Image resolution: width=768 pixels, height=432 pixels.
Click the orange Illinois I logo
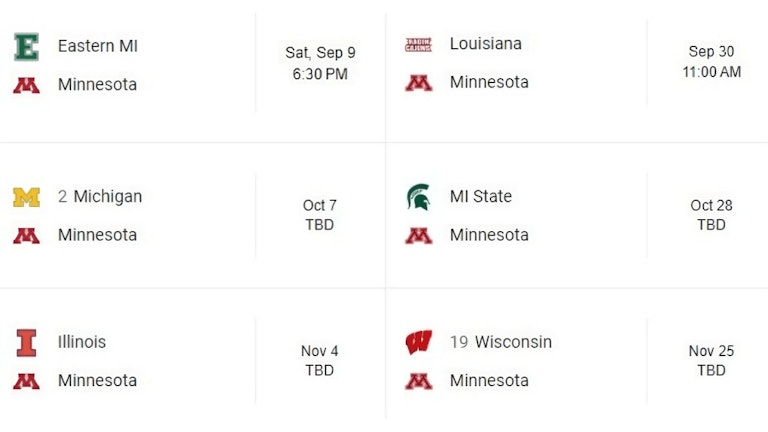click(26, 342)
